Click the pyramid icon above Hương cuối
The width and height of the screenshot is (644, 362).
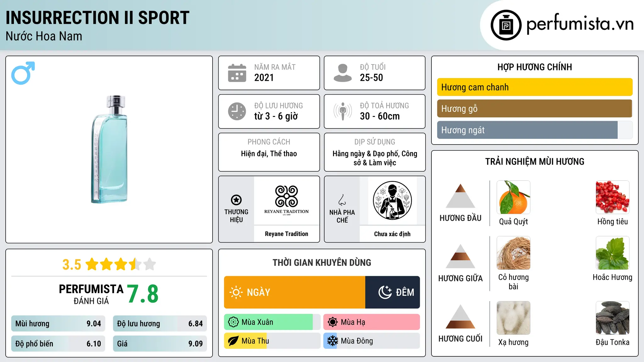tap(460, 316)
